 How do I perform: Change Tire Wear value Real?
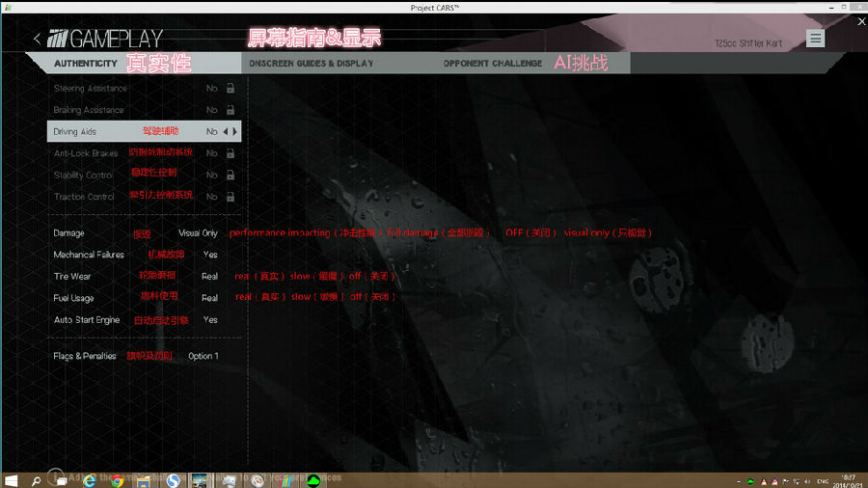tap(210, 276)
